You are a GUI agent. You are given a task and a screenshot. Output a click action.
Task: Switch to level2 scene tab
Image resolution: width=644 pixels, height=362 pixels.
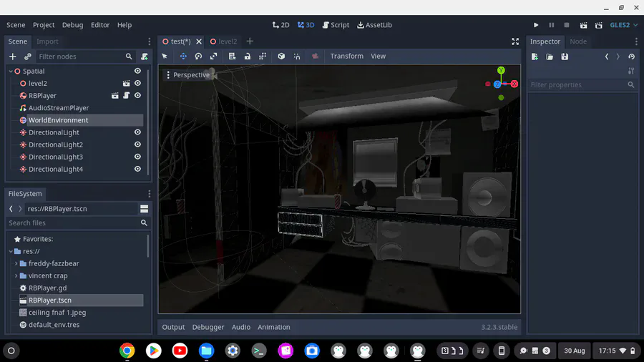click(x=223, y=41)
